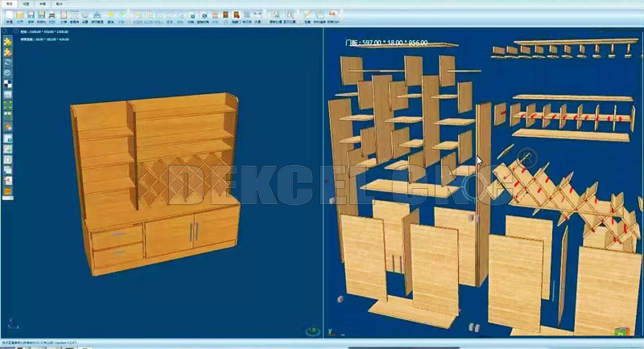This screenshot has width=644, height=349.
Task: Click the axis indicator in left viewport corner
Action: (x=12, y=324)
